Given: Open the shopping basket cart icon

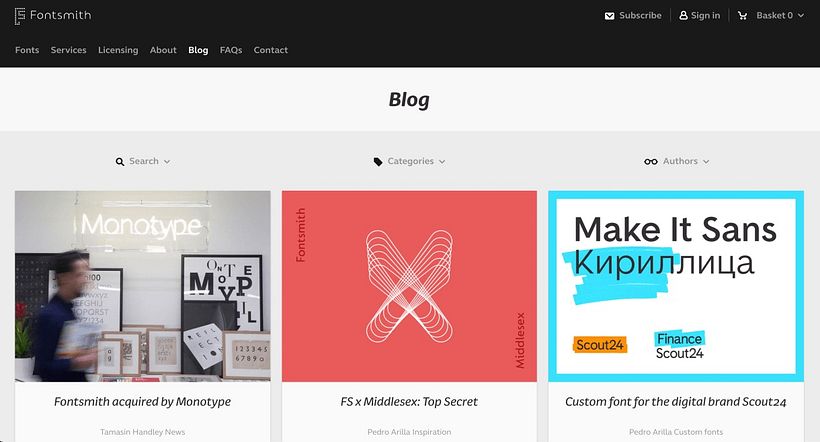Looking at the screenshot, I should tap(742, 16).
